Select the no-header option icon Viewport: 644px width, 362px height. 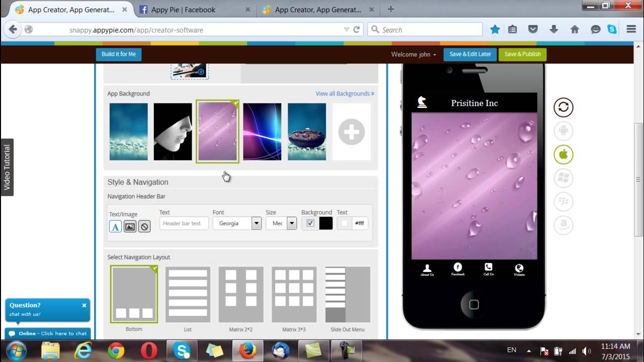point(144,226)
